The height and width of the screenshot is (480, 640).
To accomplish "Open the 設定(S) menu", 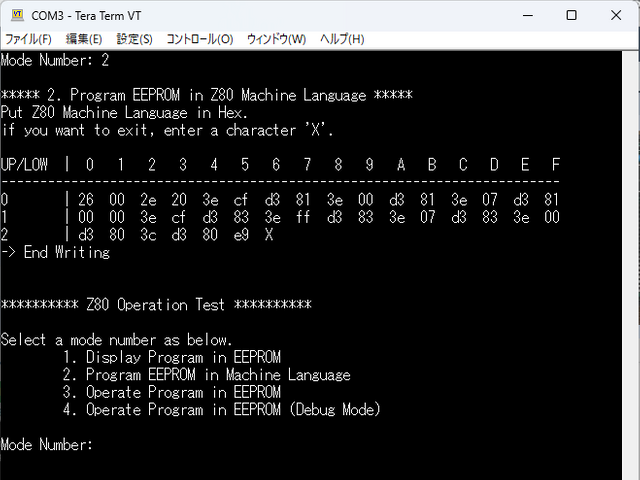I will pos(135,39).
